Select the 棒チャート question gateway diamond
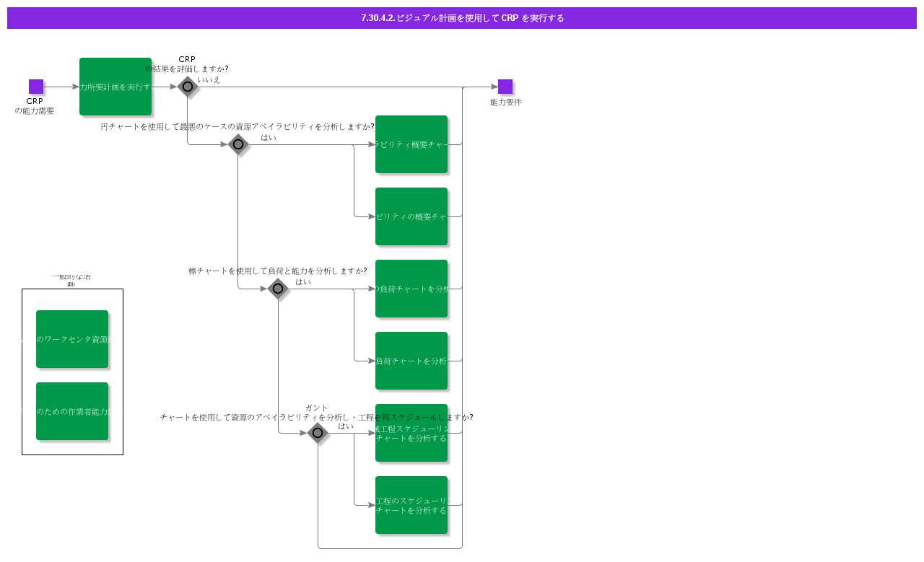 (x=278, y=289)
